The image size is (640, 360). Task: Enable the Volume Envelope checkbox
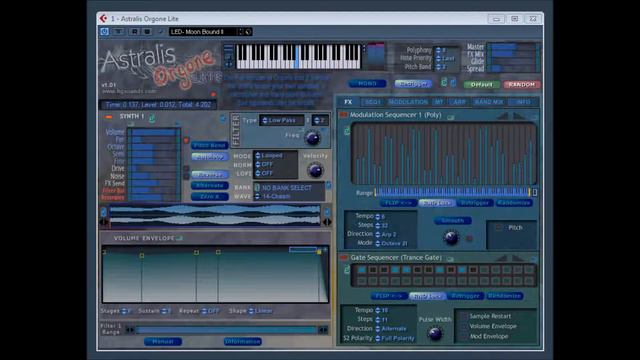point(464,327)
